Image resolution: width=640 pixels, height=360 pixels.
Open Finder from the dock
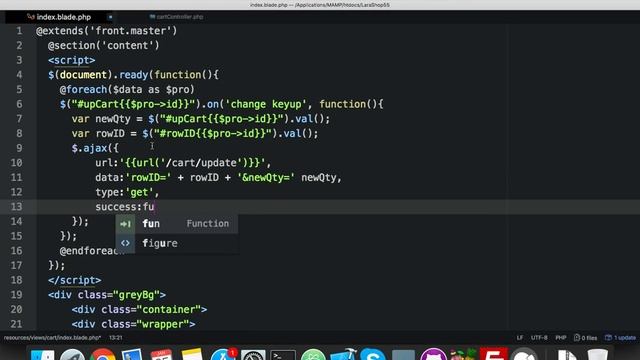coord(42,355)
